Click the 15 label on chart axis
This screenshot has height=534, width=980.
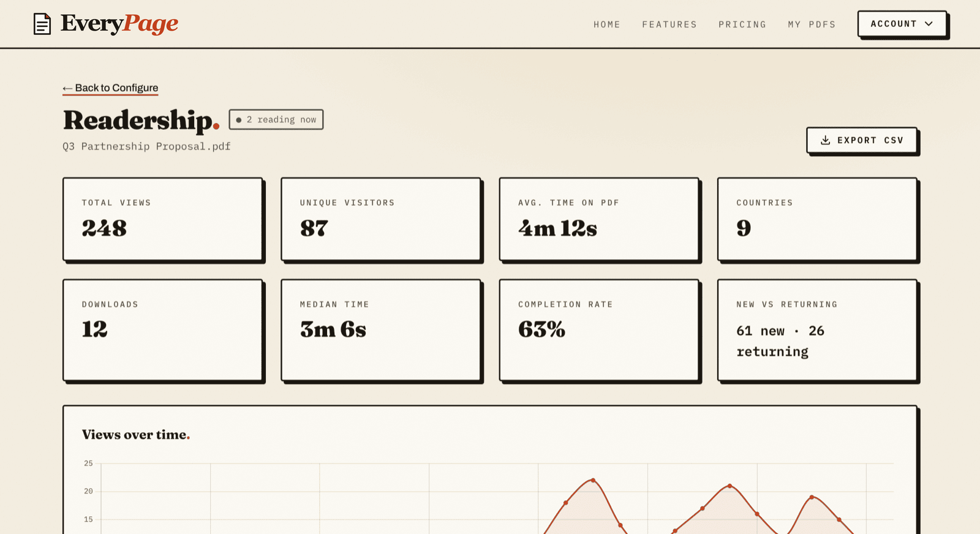click(x=88, y=519)
